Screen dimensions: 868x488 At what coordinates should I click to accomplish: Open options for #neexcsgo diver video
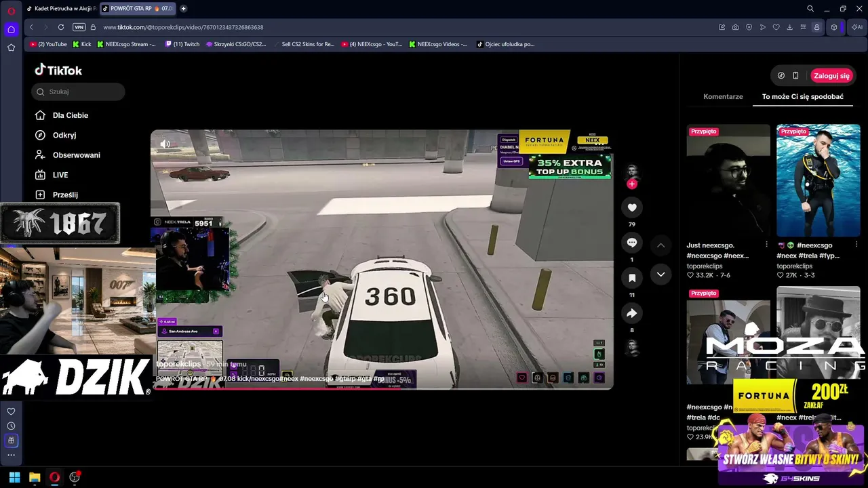pyautogui.click(x=856, y=245)
